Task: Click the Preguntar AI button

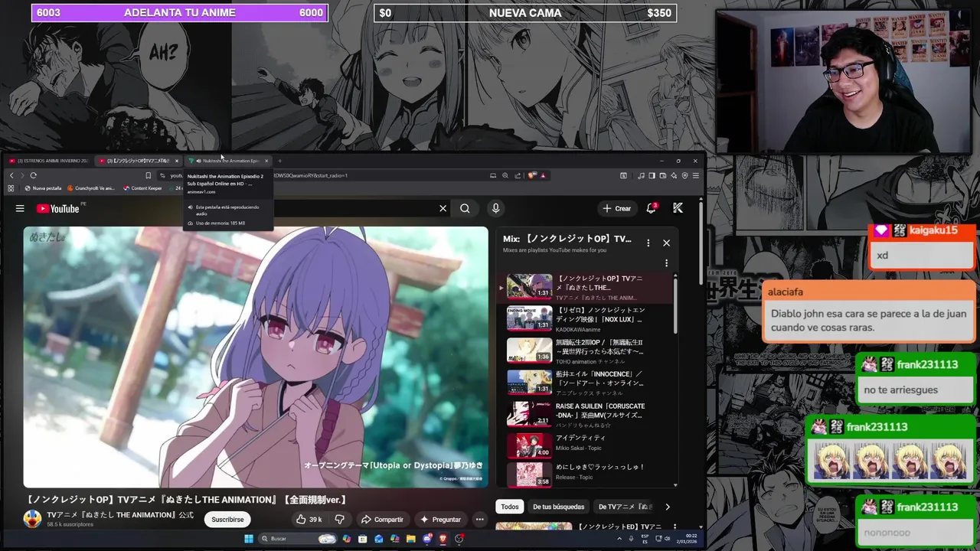Action: click(x=440, y=520)
